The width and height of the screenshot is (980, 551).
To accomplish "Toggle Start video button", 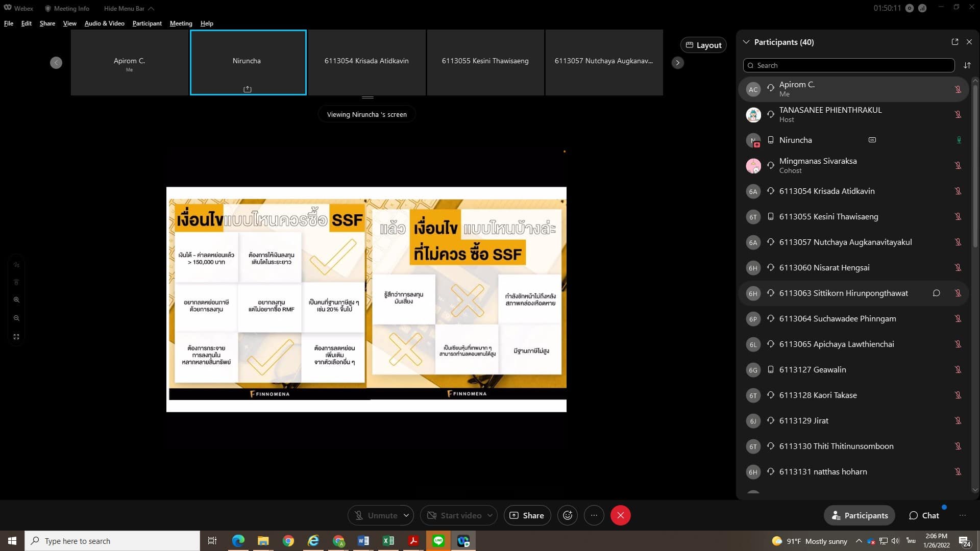I will coord(454,515).
